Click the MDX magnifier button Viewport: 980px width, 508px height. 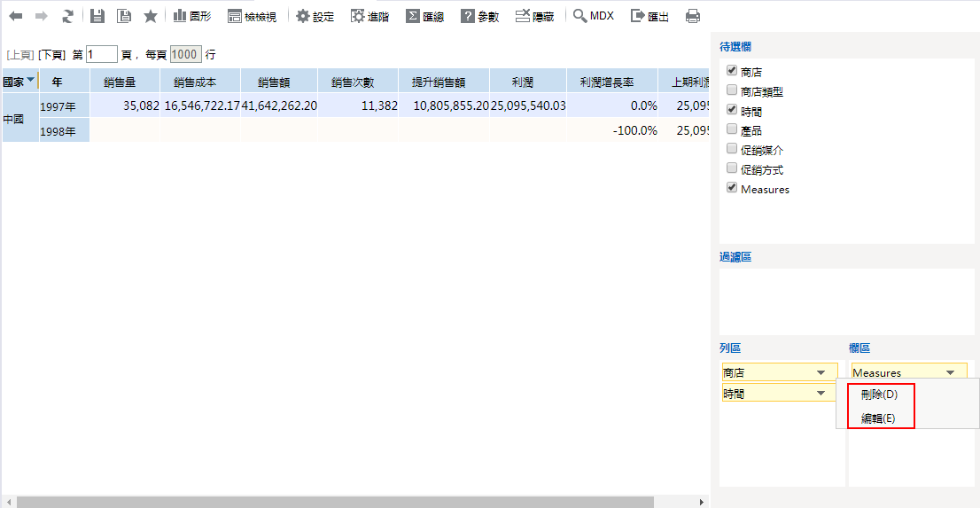[594, 16]
